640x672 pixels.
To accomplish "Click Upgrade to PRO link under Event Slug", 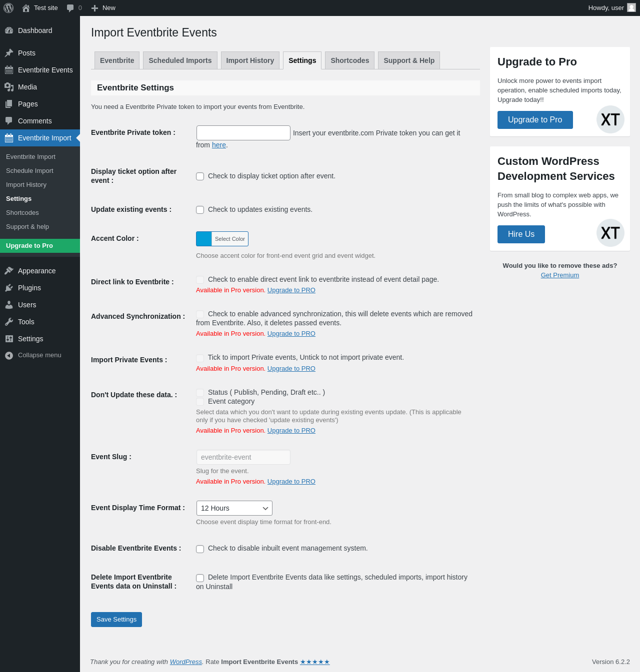I will pyautogui.click(x=291, y=482).
